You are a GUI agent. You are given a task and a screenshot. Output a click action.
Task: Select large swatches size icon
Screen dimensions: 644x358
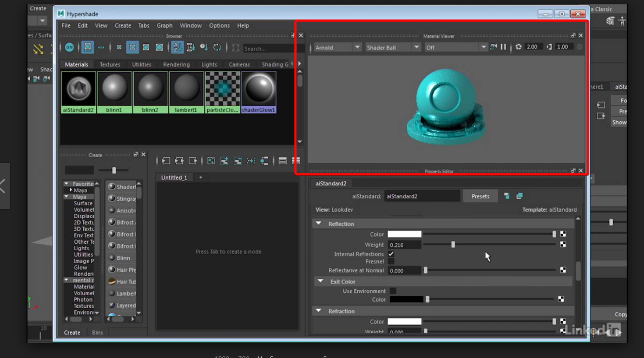click(146, 48)
